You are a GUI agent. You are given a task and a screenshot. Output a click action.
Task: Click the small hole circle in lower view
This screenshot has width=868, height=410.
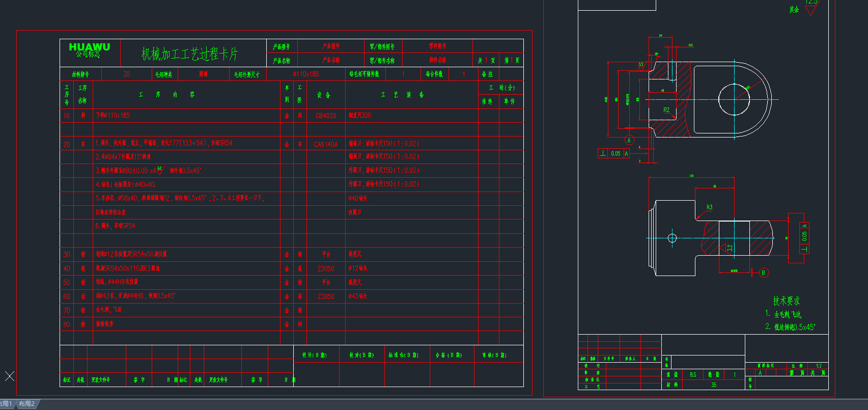point(672,238)
